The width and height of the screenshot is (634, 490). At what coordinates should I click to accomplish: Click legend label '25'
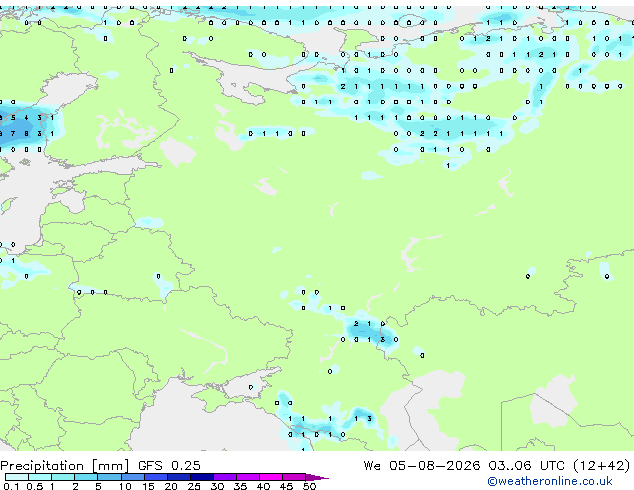click(x=194, y=486)
